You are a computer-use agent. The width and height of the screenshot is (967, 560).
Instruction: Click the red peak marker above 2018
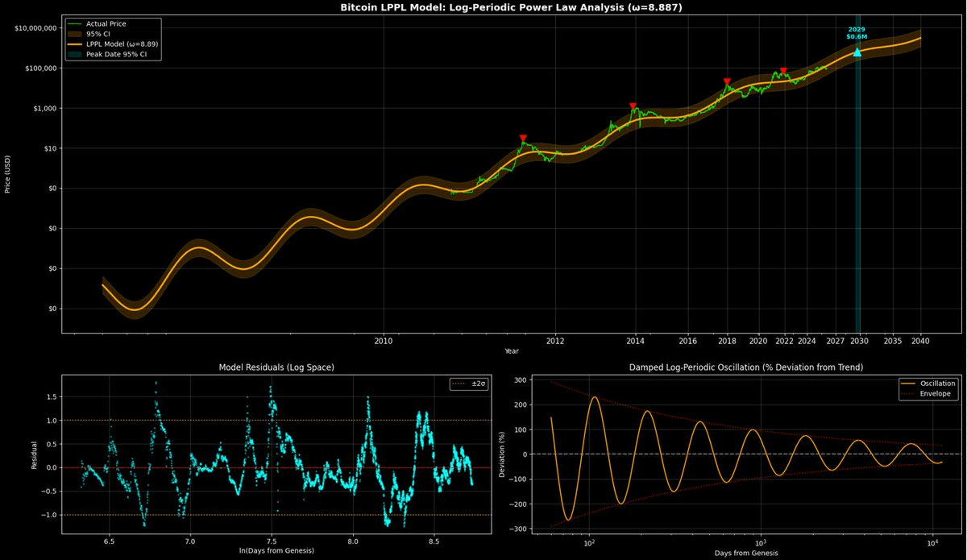[x=727, y=81]
